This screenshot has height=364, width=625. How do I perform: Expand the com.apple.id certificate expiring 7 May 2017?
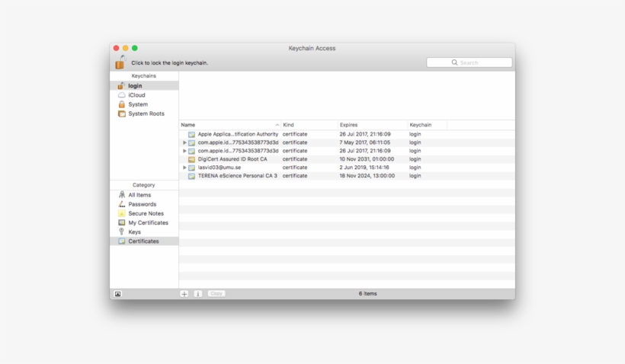point(184,142)
